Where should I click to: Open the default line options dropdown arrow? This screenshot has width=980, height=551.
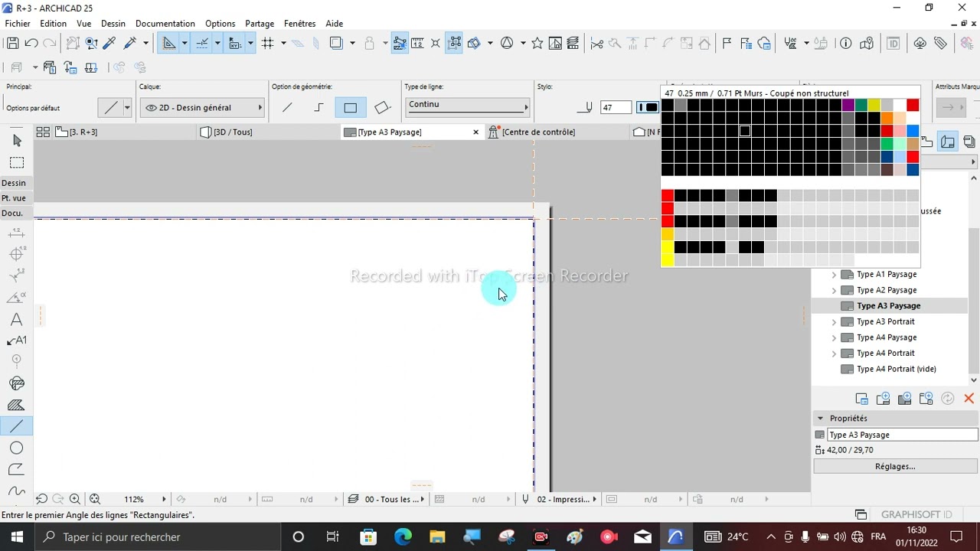(x=127, y=108)
